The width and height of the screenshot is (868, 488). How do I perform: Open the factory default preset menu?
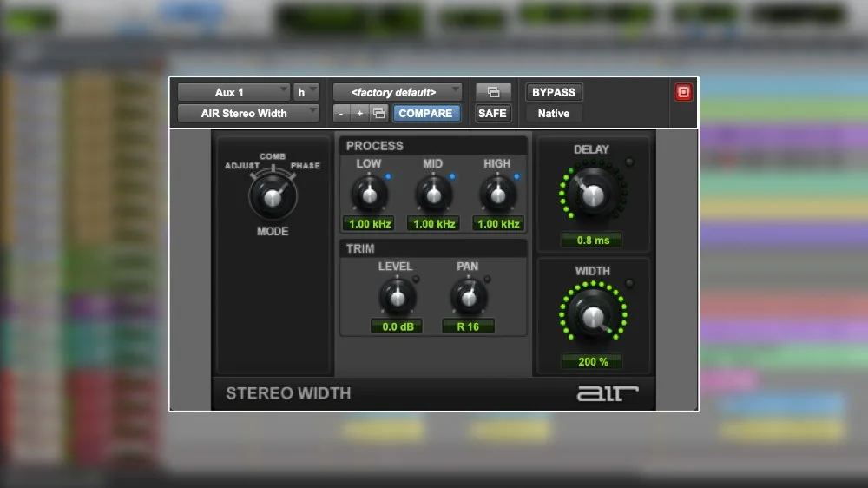[x=397, y=92]
